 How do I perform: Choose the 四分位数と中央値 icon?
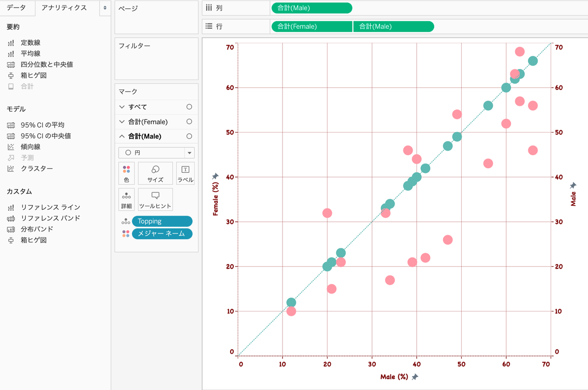tap(11, 65)
